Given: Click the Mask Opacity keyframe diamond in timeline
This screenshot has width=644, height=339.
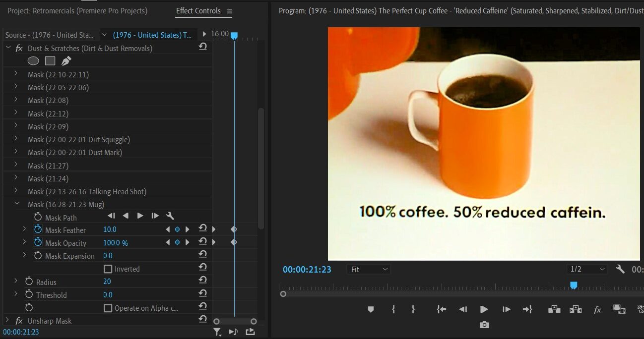Looking at the screenshot, I should (234, 242).
